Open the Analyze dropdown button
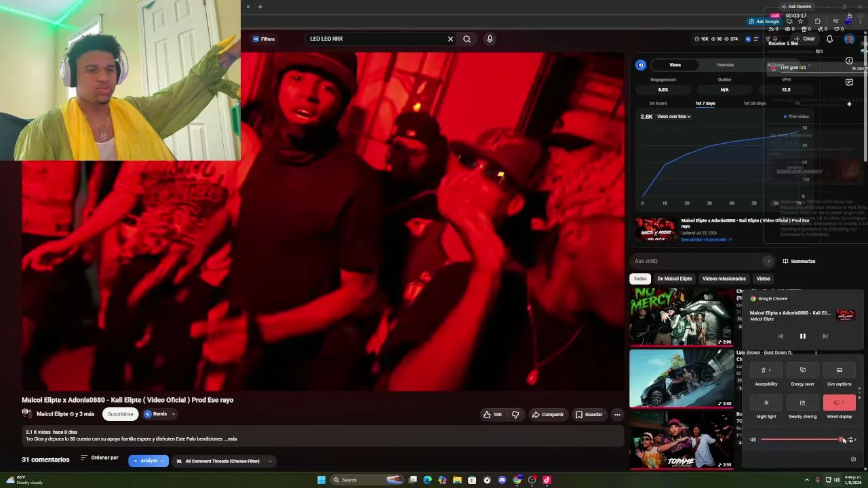Image resolution: width=868 pixels, height=488 pixels. [149, 461]
